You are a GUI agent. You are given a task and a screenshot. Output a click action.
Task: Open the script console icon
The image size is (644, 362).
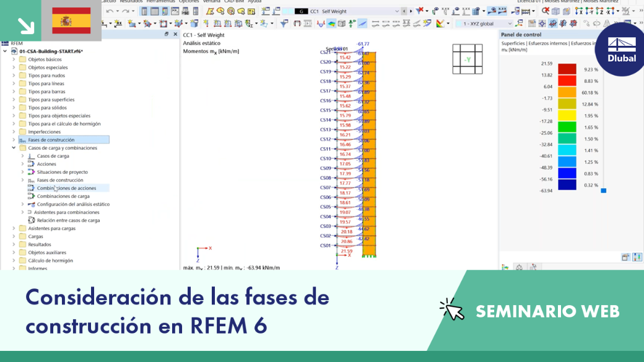(x=175, y=12)
